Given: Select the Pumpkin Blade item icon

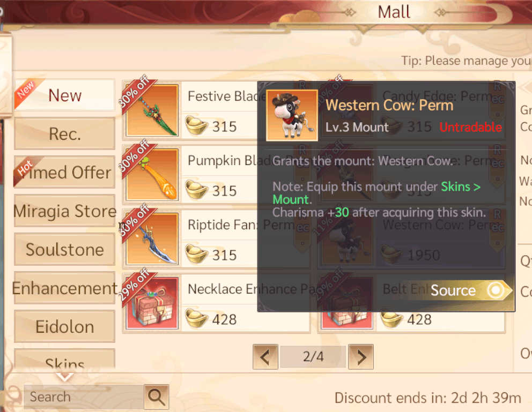Looking at the screenshot, I should (x=152, y=175).
